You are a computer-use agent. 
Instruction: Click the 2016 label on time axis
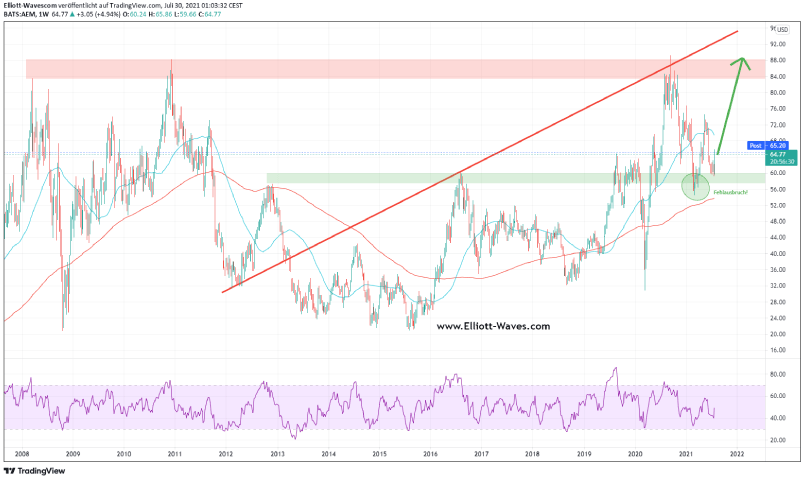pos(430,453)
